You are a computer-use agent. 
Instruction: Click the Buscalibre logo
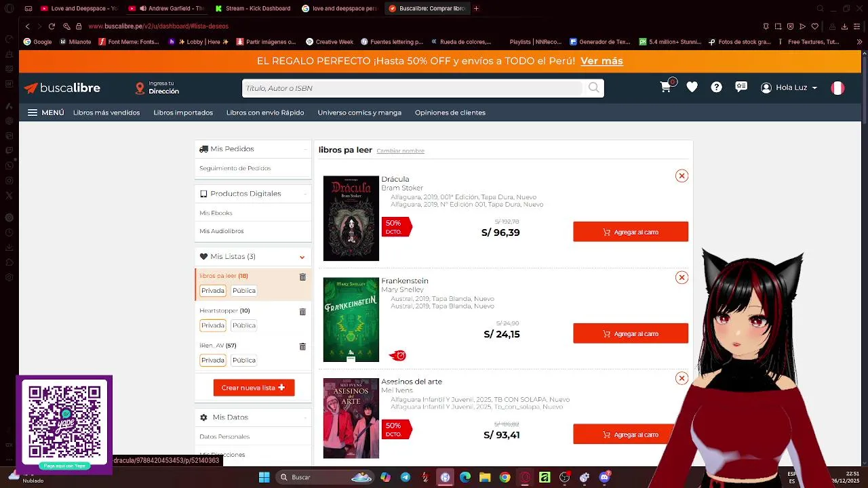[x=62, y=88]
